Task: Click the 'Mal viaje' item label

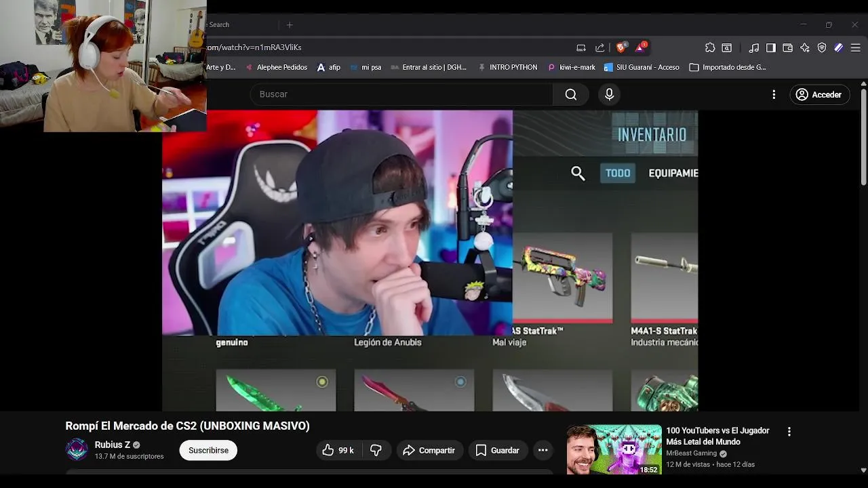Action: click(x=509, y=342)
